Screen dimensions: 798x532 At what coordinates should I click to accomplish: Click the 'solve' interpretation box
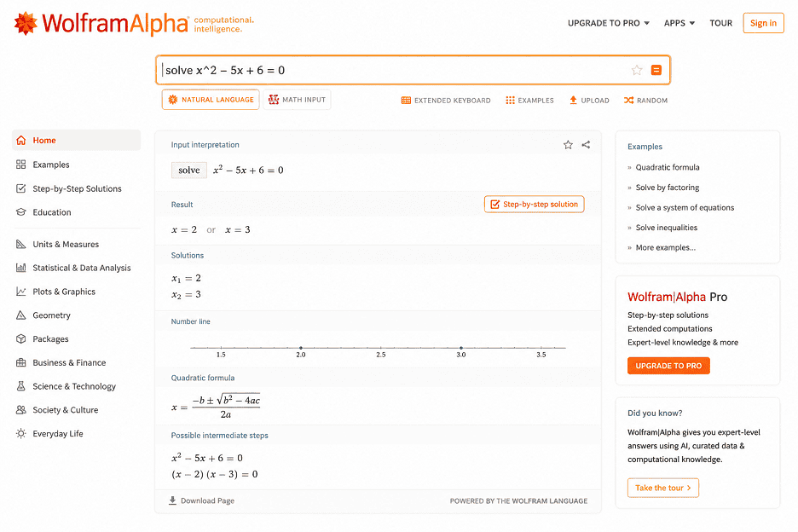point(188,170)
